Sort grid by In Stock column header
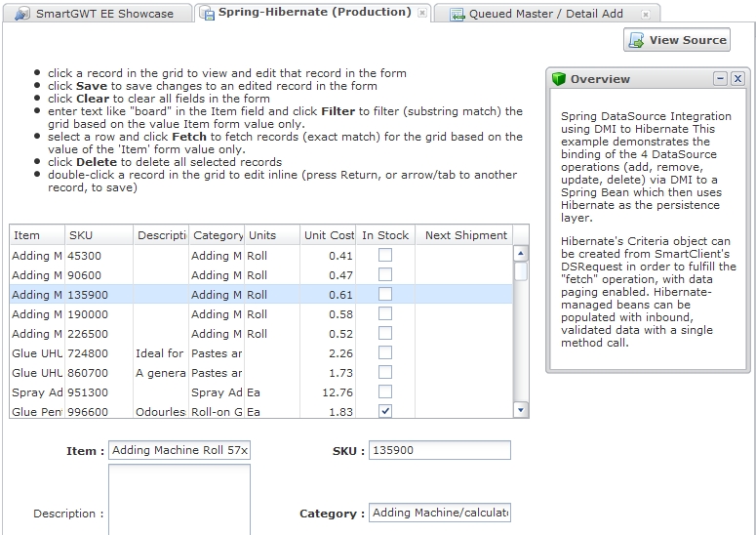This screenshot has height=535, width=756. (x=385, y=235)
